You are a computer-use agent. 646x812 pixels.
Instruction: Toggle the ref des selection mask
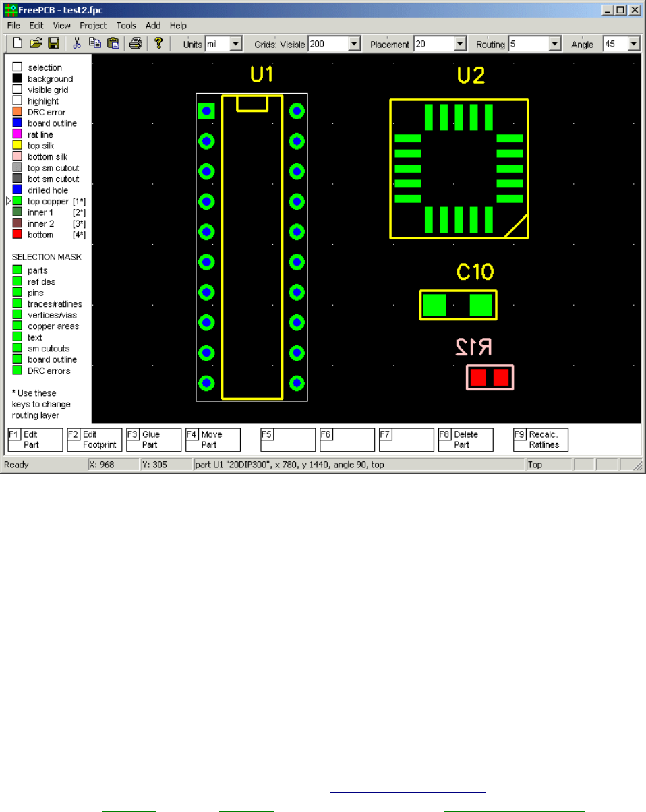[18, 282]
